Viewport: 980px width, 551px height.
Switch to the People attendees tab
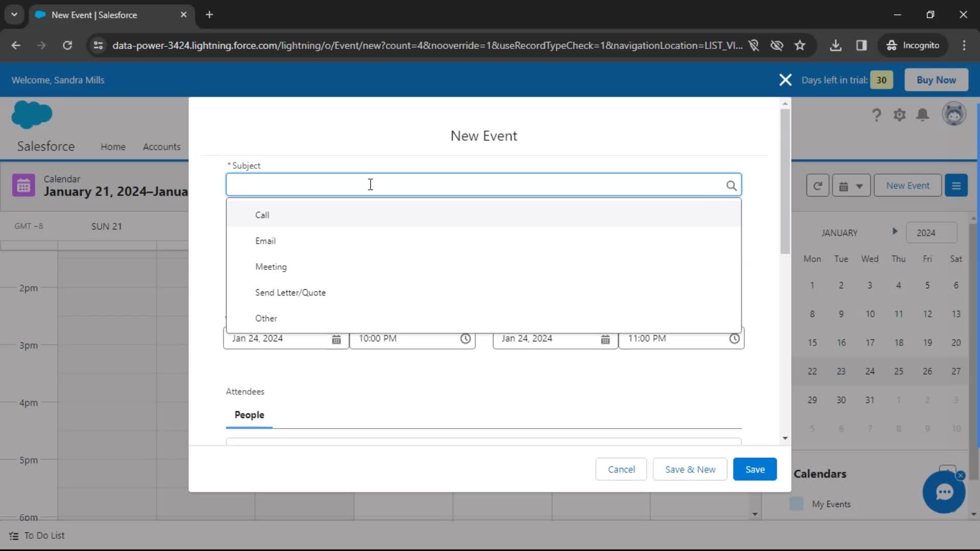249,415
